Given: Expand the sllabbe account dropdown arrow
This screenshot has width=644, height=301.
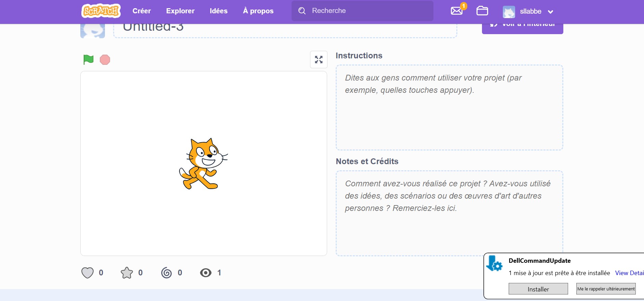Looking at the screenshot, I should point(550,12).
